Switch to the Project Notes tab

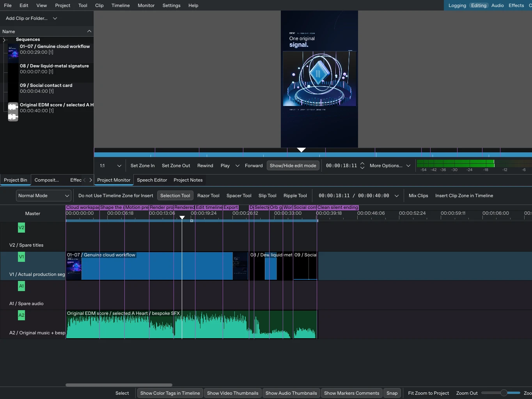[188, 180]
